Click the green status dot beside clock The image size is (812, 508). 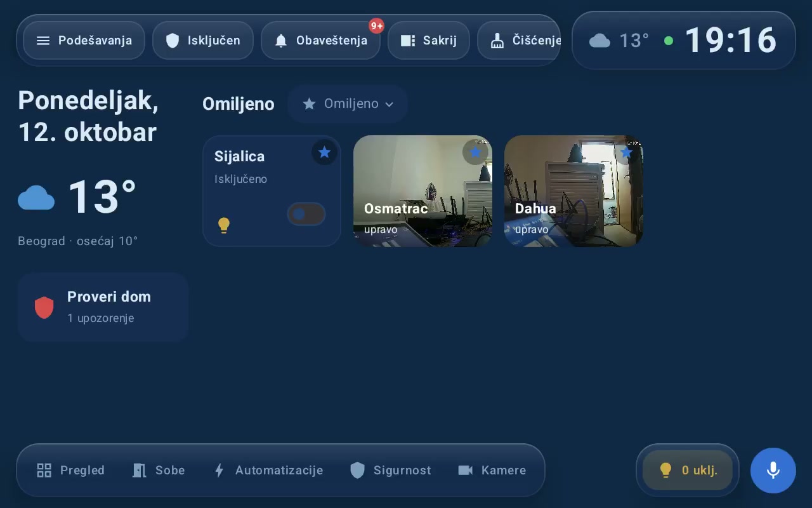click(668, 41)
